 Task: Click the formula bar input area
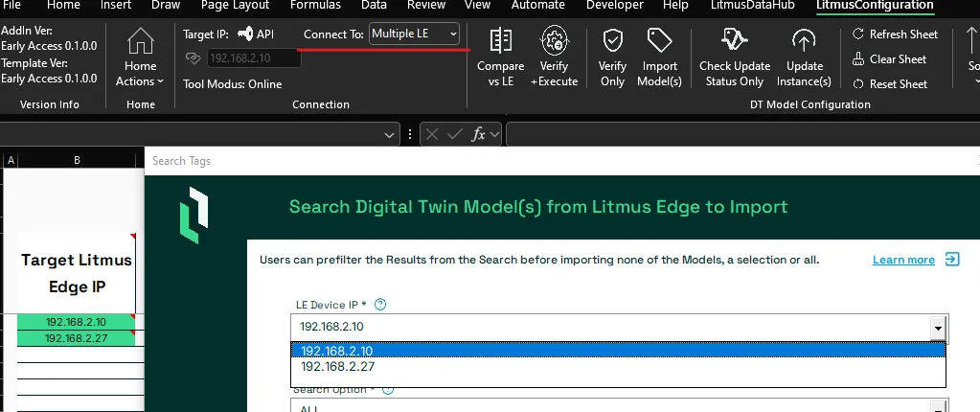742,134
